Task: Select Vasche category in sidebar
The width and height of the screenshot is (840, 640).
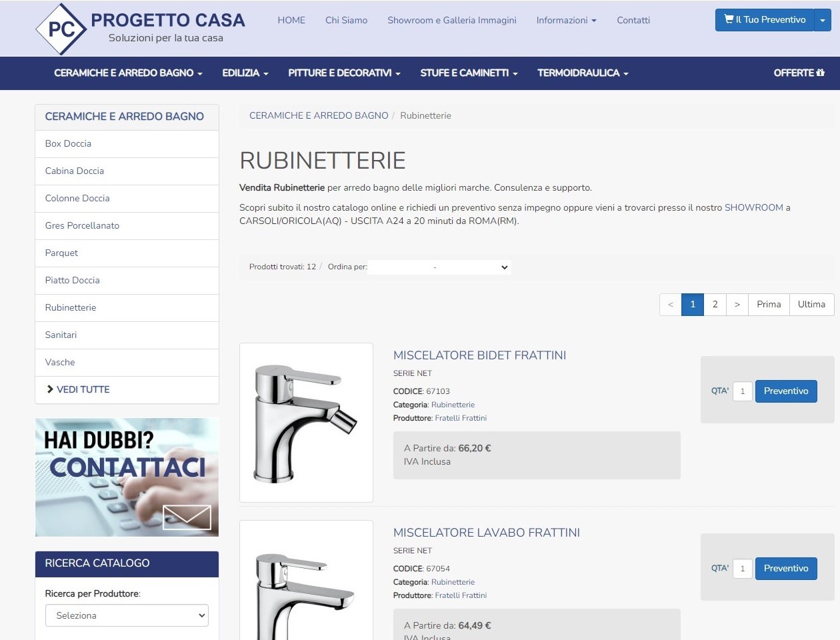Action: coord(127,363)
